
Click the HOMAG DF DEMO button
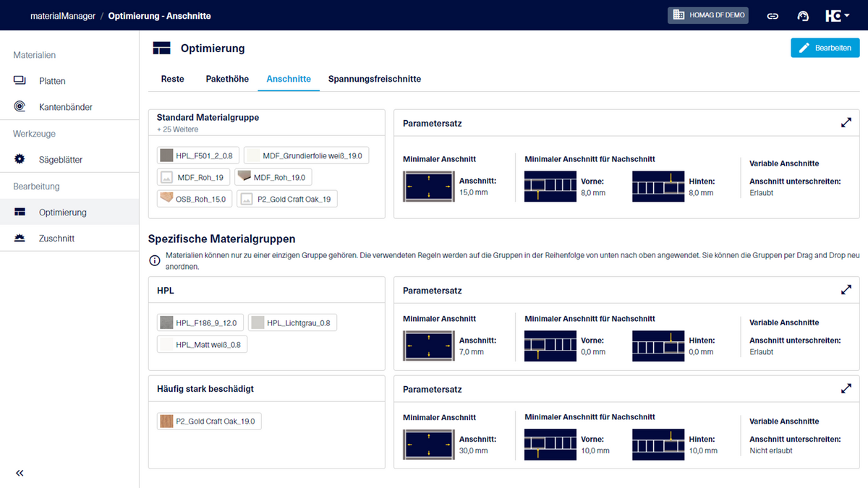707,15
